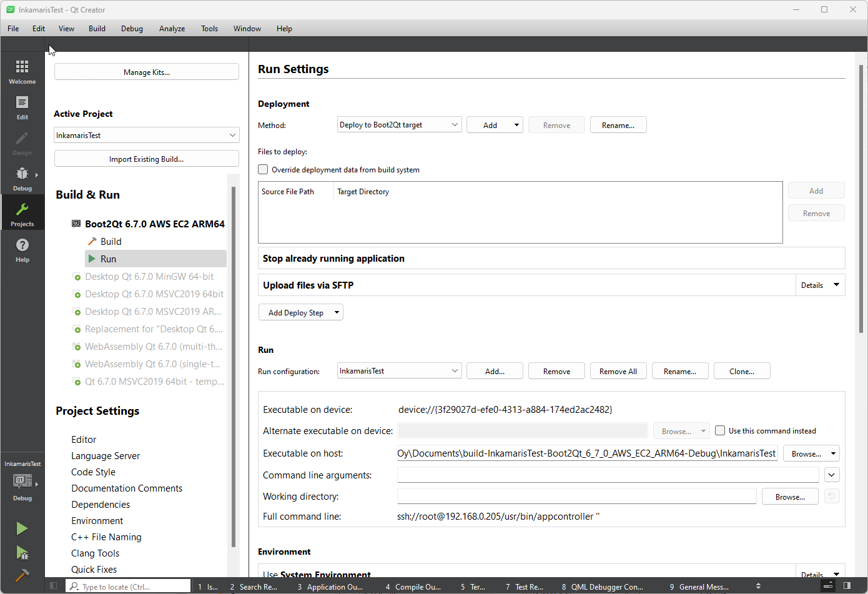Enable override deployment data checkbox
The image size is (868, 594).
click(x=264, y=169)
